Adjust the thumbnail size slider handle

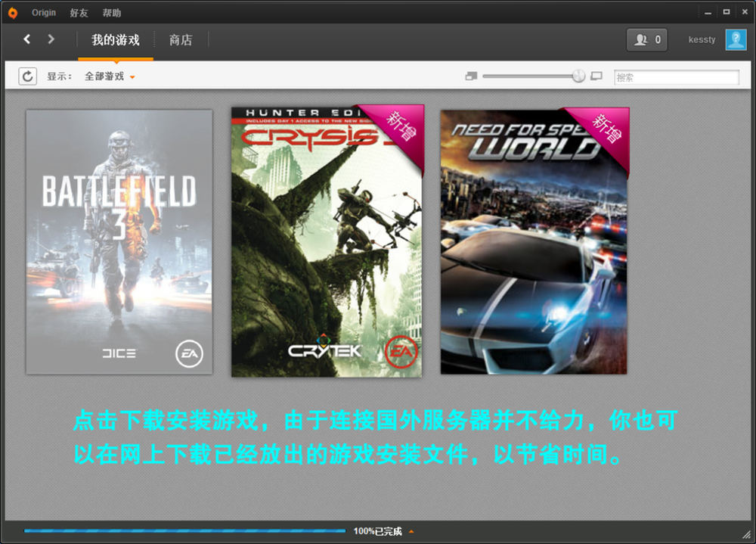(x=578, y=76)
